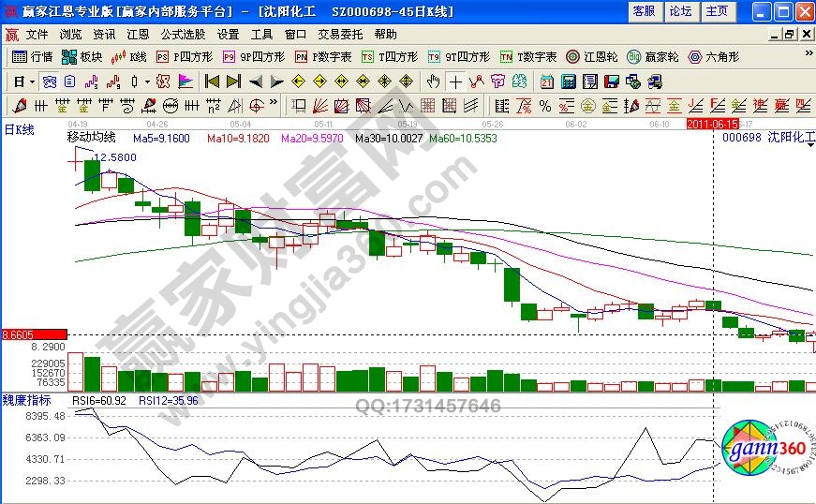The height and width of the screenshot is (504, 816).
Task: Switch to the K线 chart
Action: point(129,56)
